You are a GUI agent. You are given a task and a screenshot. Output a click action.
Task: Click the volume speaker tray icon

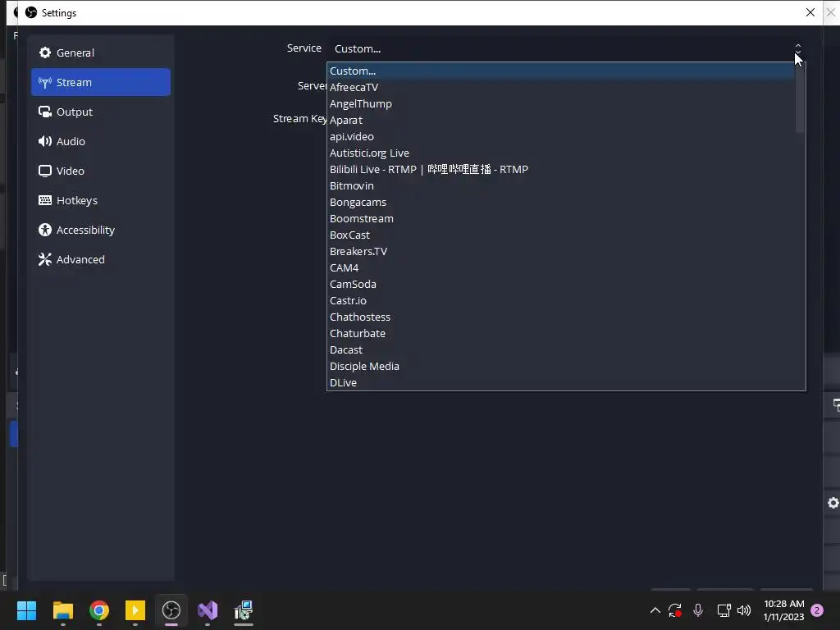tap(744, 610)
